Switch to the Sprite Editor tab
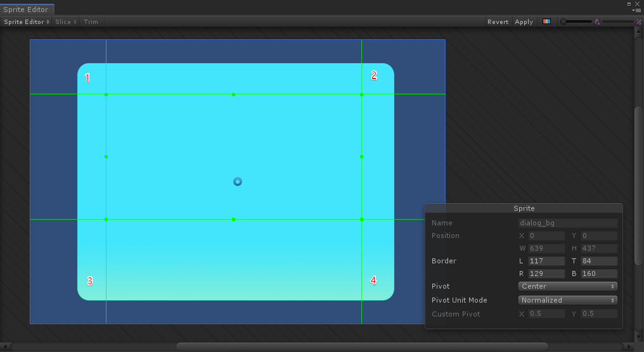The image size is (644, 352). [26, 9]
